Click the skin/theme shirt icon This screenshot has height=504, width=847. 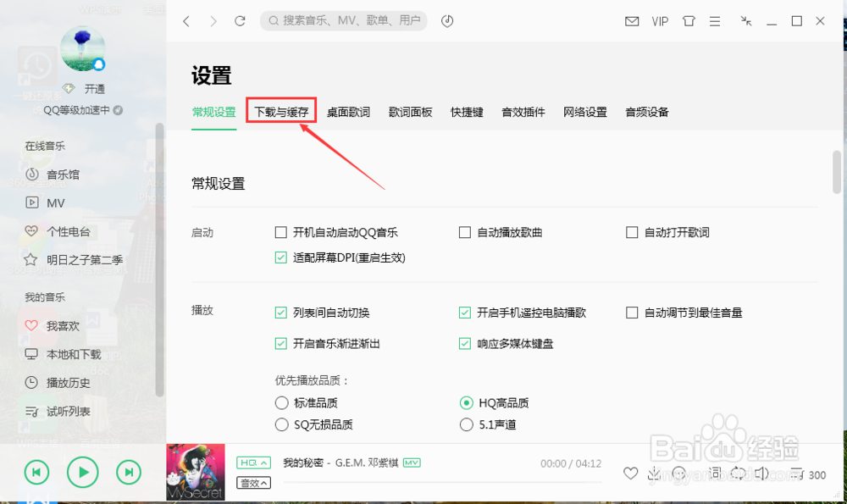(689, 21)
